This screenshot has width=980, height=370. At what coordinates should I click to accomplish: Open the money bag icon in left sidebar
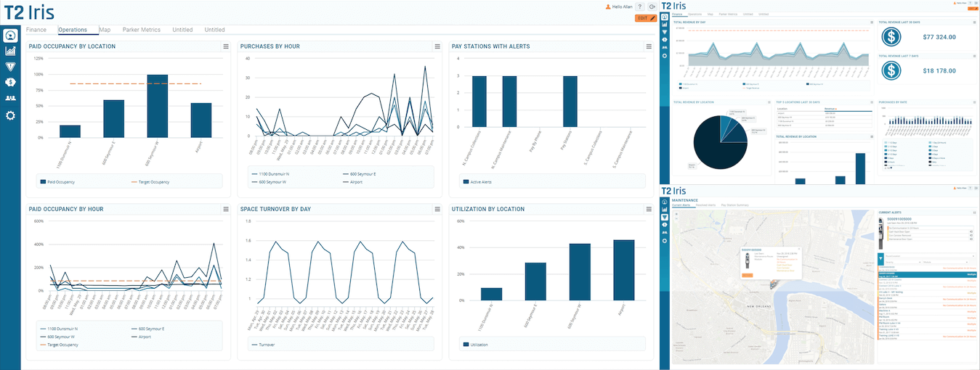click(10, 82)
